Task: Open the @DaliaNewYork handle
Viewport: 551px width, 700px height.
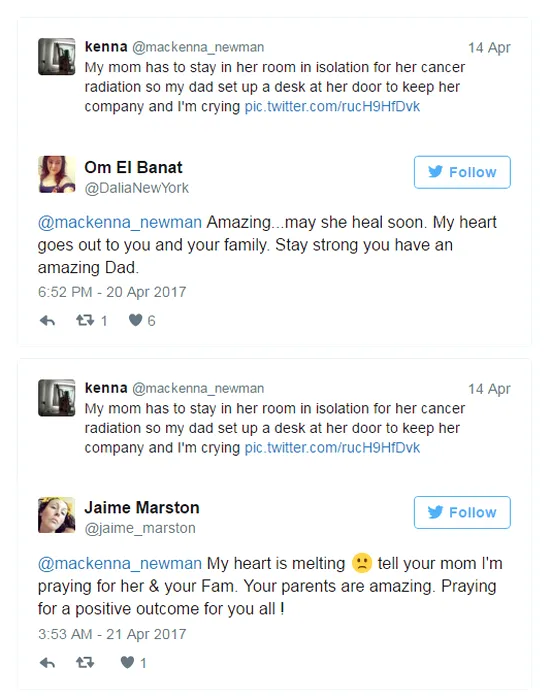Action: [137, 188]
